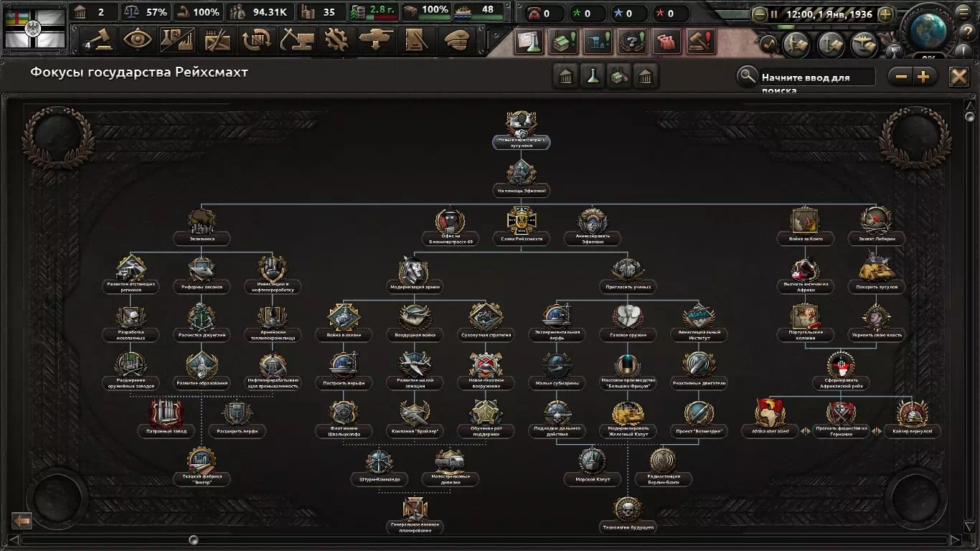Image resolution: width=980 pixels, height=551 pixels.
Task: Open Trade menu with circular arrows
Action: [256, 40]
